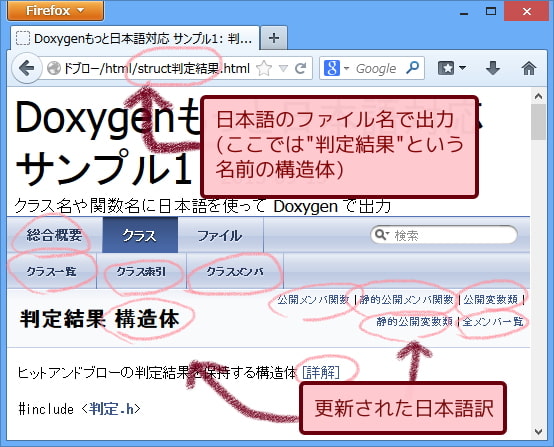Jump to 公開変数類 section
554x447 pixels.
coord(490,300)
